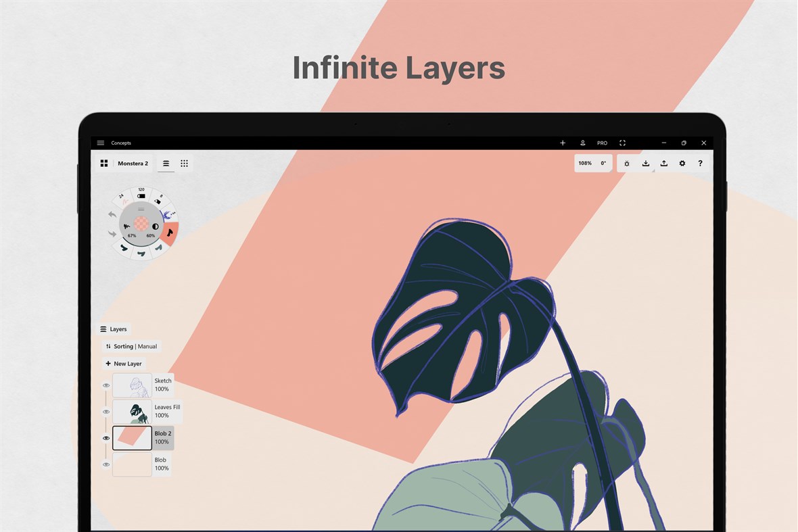This screenshot has height=532, width=798.
Task: Click the Leaves Fill layer name label
Action: (x=167, y=407)
